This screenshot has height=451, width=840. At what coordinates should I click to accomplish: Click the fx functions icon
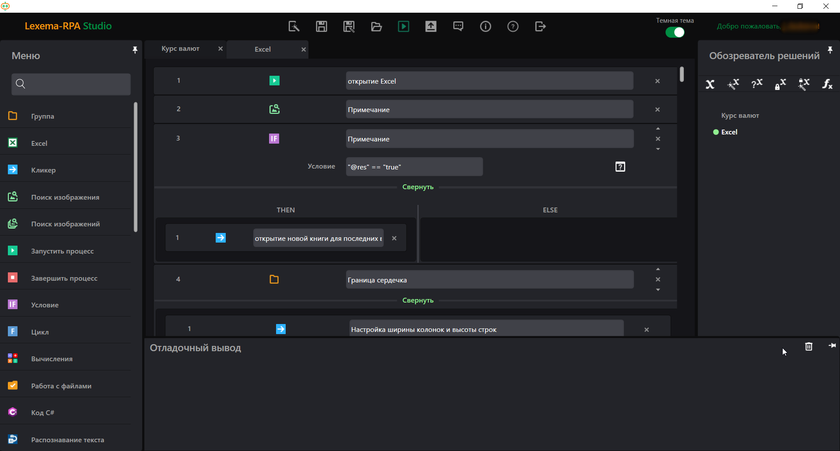(x=827, y=84)
